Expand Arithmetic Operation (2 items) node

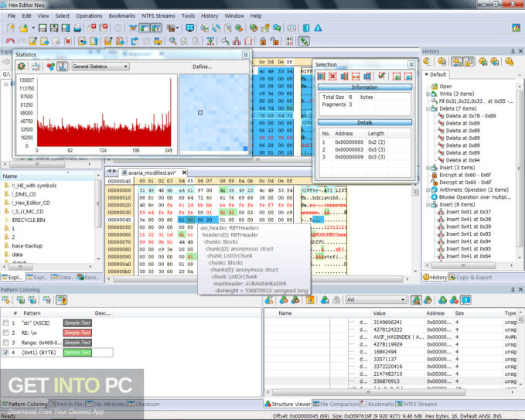(428, 190)
